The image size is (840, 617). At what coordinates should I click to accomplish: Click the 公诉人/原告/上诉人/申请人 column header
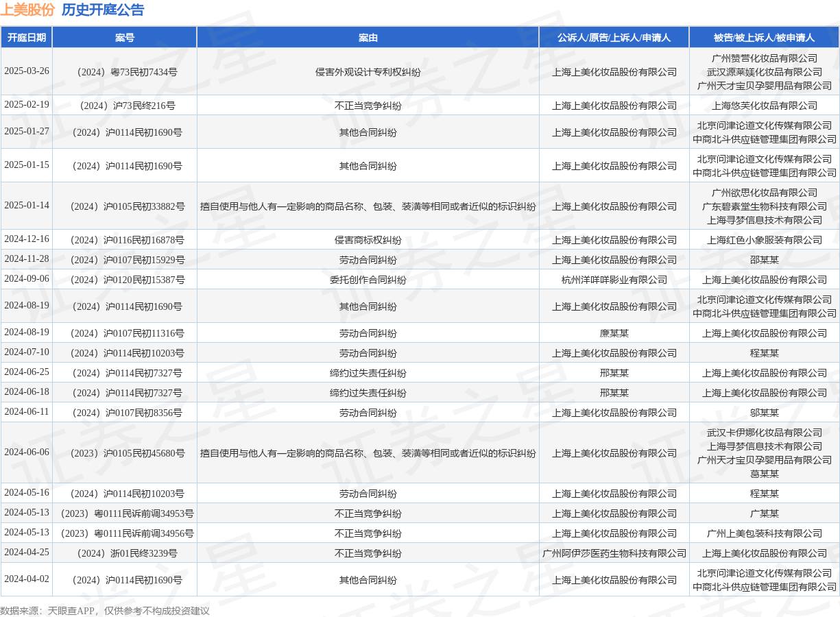614,38
